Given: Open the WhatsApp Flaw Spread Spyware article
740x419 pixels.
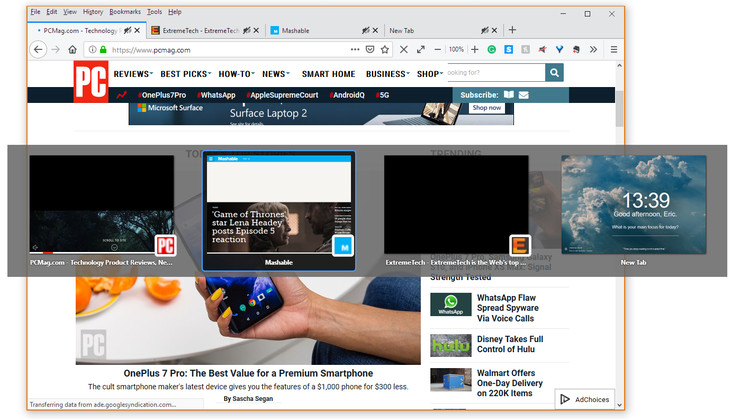Looking at the screenshot, I should 507,308.
